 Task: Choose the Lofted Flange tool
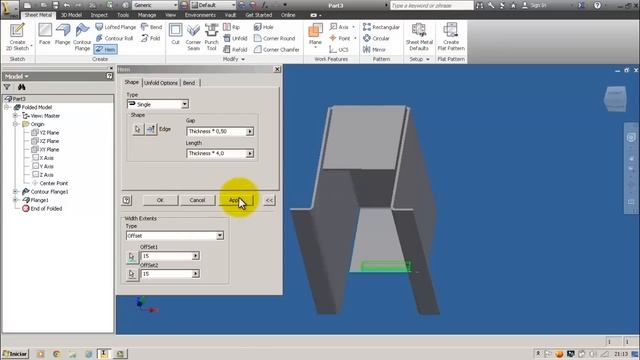pyautogui.click(x=116, y=27)
